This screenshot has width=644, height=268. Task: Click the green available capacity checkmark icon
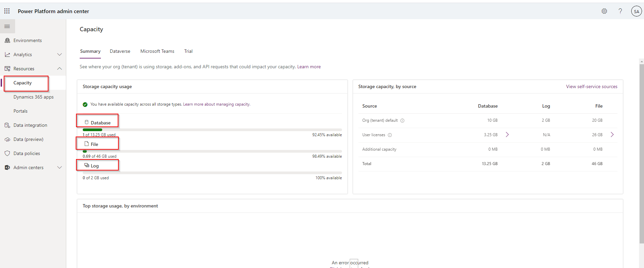(x=85, y=104)
